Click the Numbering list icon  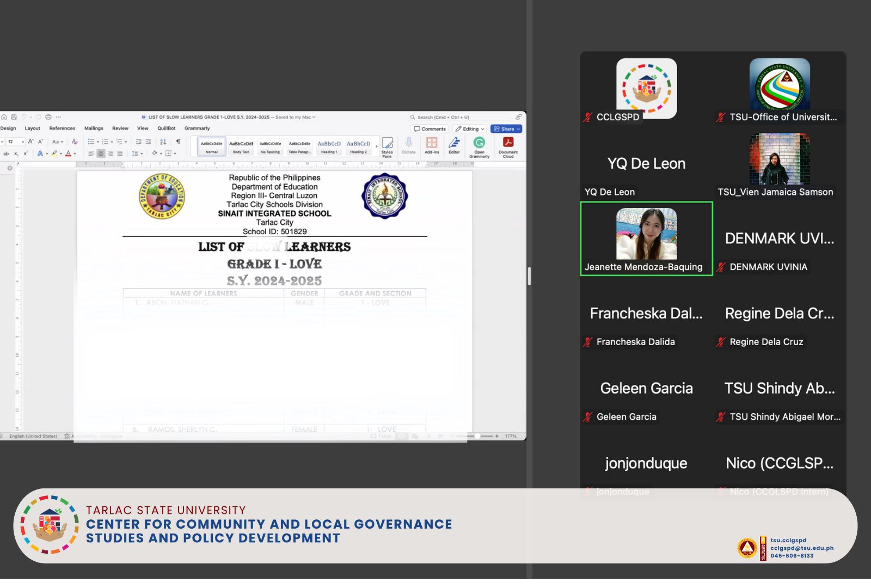pyautogui.click(x=105, y=142)
